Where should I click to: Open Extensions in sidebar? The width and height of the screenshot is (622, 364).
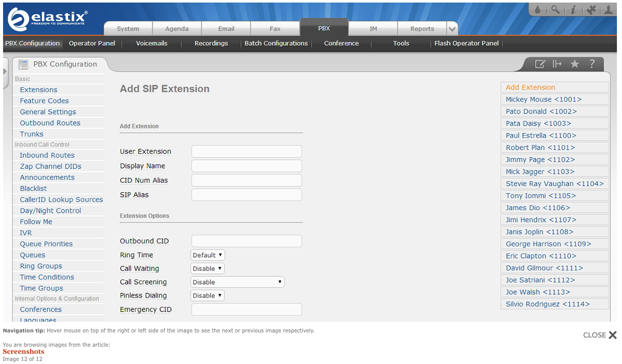coord(39,90)
